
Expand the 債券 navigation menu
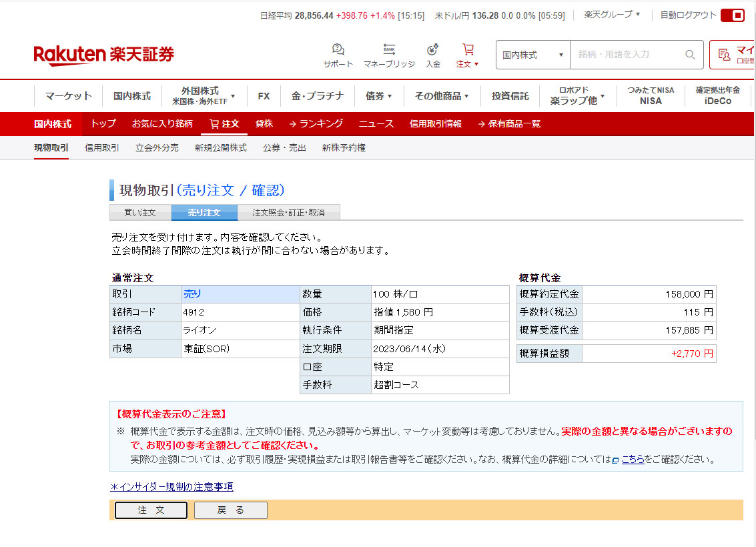pyautogui.click(x=378, y=96)
